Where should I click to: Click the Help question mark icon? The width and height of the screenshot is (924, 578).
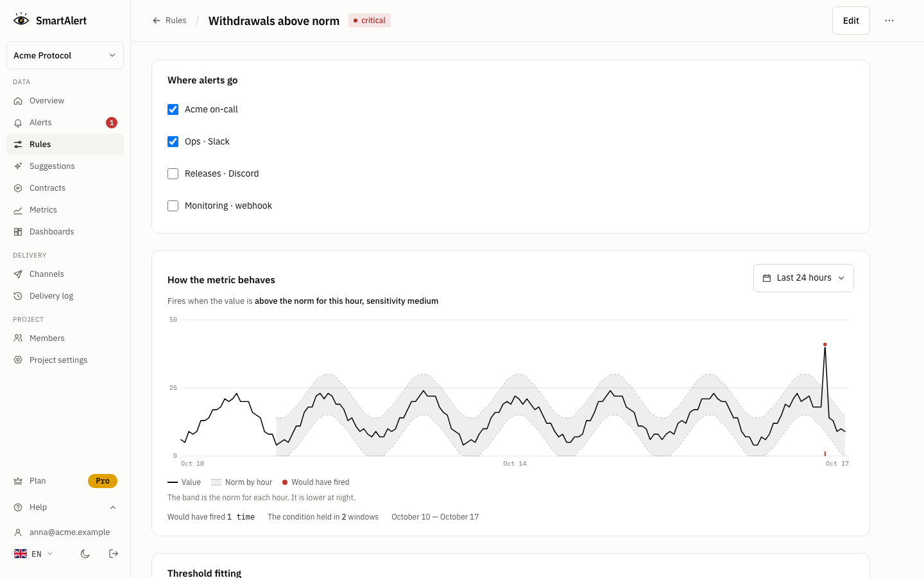(x=18, y=507)
